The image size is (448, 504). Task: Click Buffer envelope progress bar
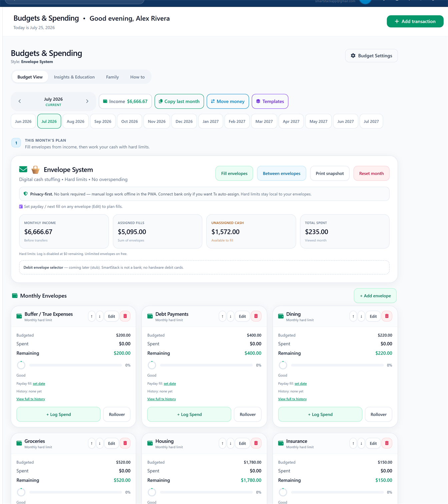[x=76, y=365]
